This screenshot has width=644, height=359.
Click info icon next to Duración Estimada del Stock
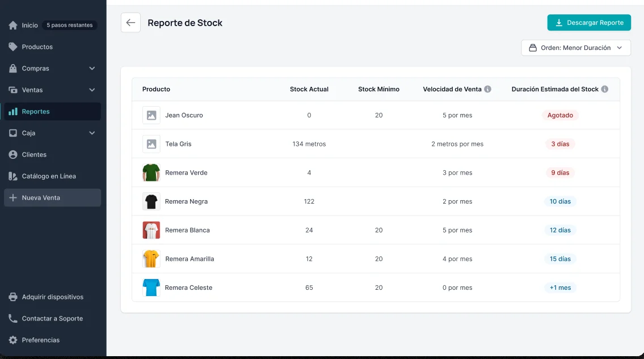605,89
